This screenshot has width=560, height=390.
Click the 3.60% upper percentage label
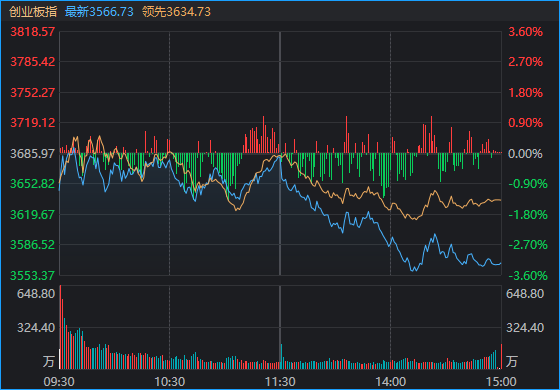pos(525,32)
